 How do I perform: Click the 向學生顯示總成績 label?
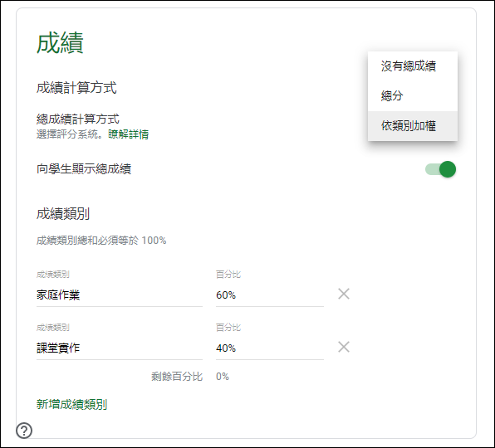(x=84, y=169)
